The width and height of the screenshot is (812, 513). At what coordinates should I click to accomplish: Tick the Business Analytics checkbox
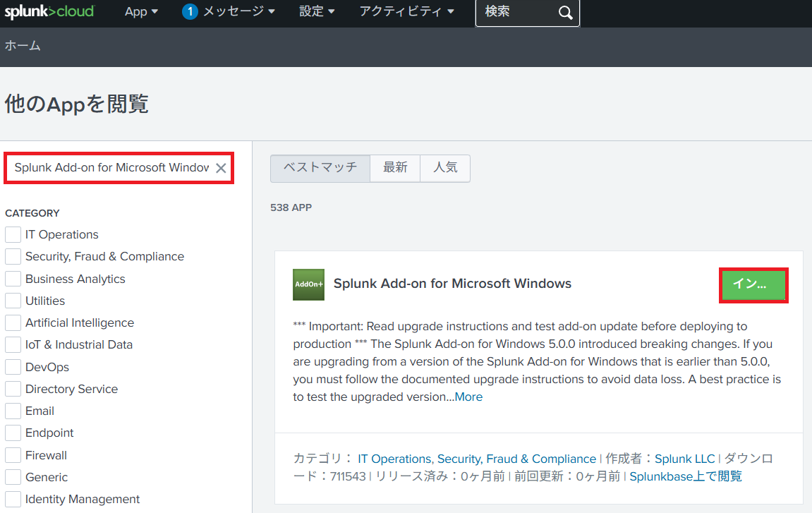13,279
